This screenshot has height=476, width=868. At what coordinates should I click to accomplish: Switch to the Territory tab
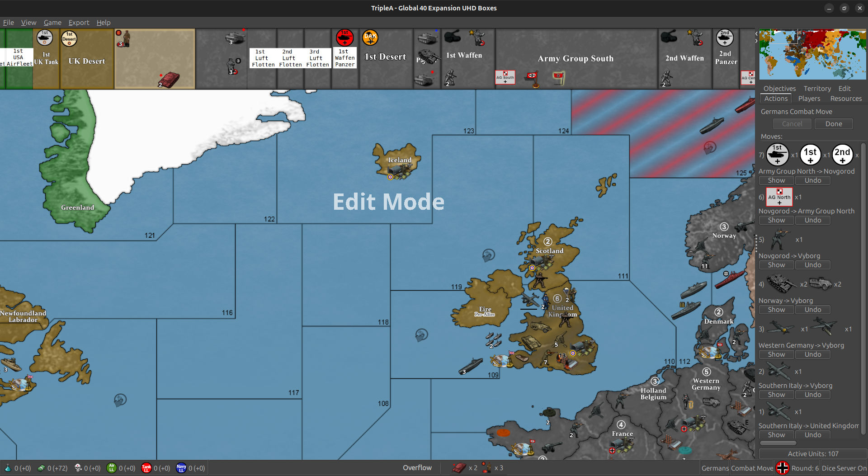coord(816,88)
